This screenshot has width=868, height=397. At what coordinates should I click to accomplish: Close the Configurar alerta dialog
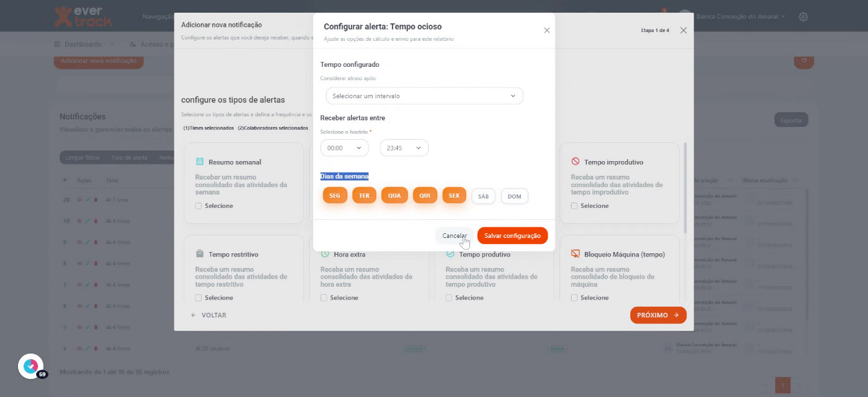click(x=547, y=30)
